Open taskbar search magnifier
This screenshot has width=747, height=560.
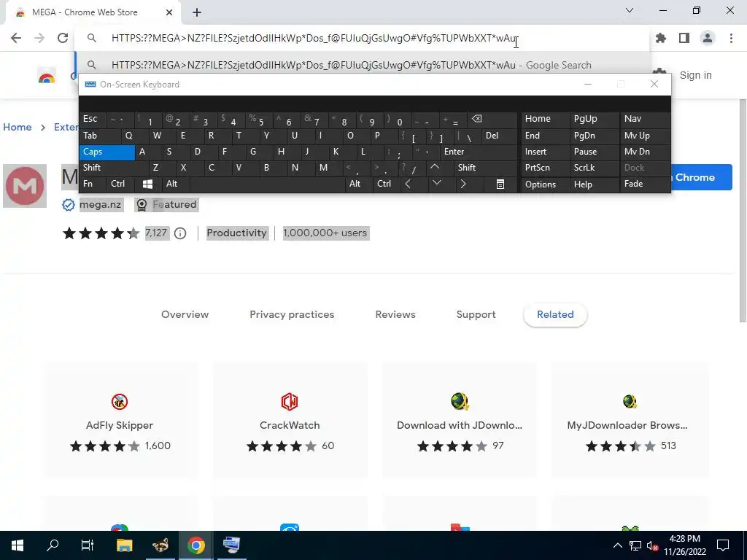tap(53, 545)
